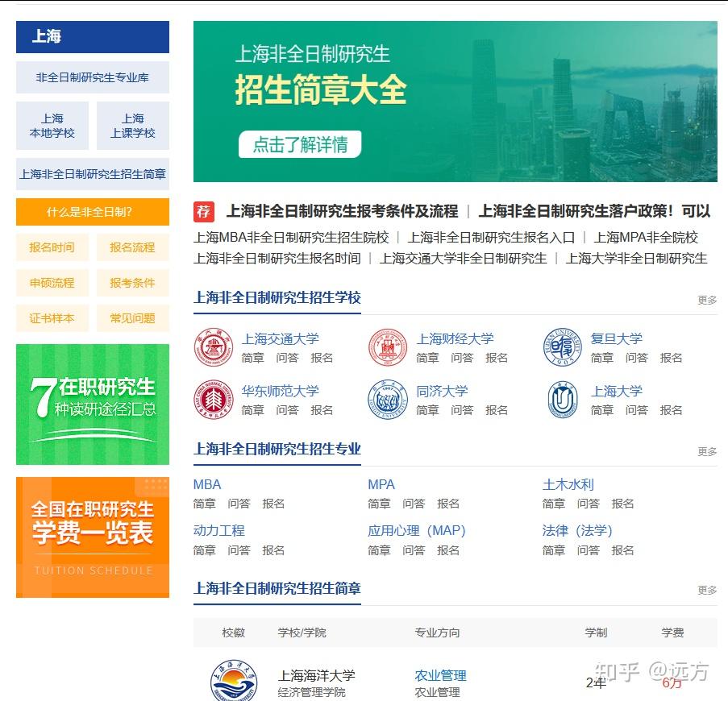The image size is (728, 701).
Task: Click 报名 under MBA
Action: pyautogui.click(x=273, y=504)
